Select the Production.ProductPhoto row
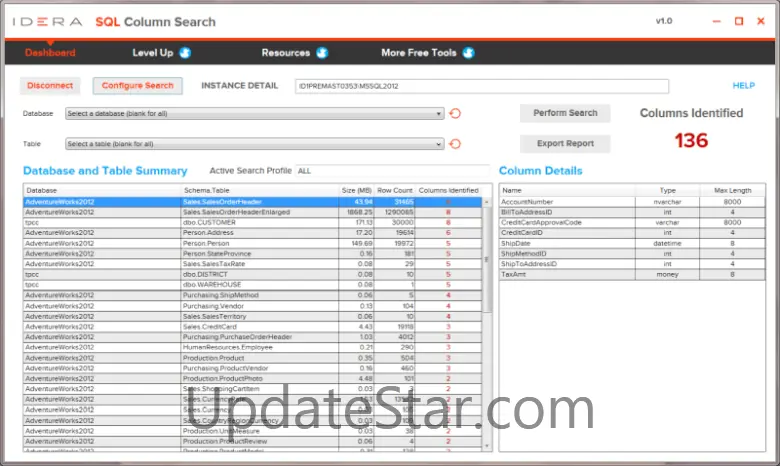The width and height of the screenshot is (780, 466). click(253, 378)
